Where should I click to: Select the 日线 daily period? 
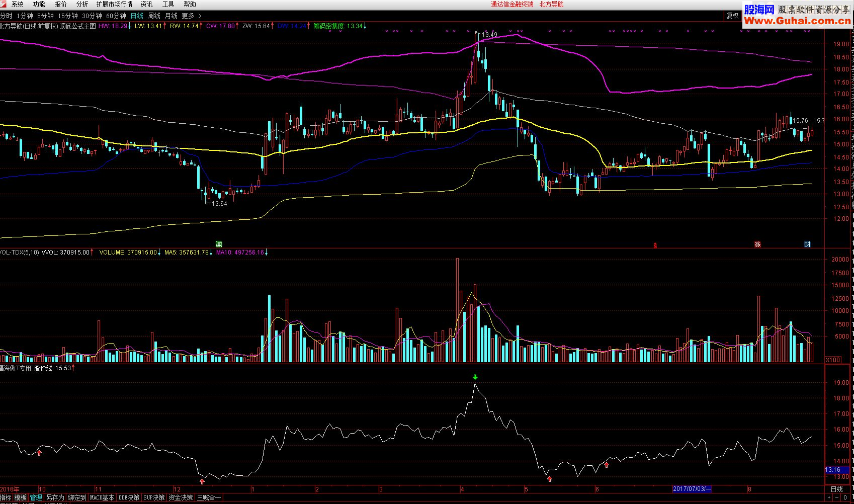(x=137, y=16)
